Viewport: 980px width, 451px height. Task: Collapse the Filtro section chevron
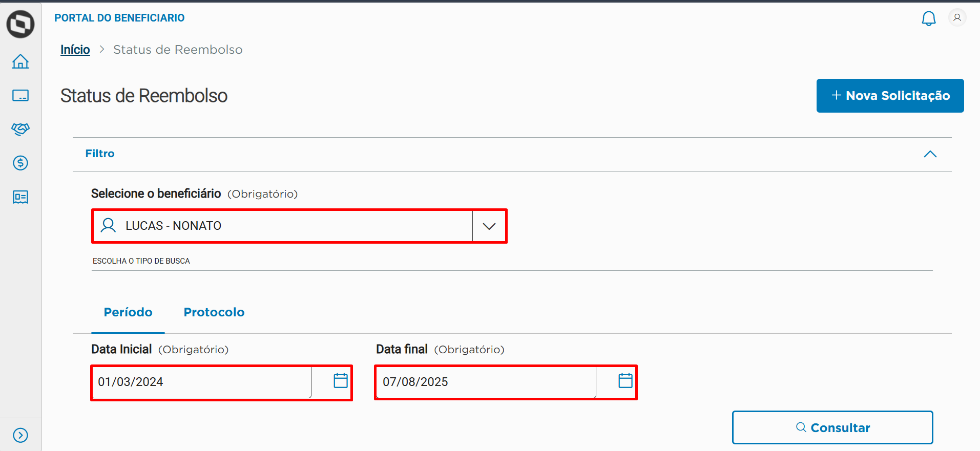930,154
